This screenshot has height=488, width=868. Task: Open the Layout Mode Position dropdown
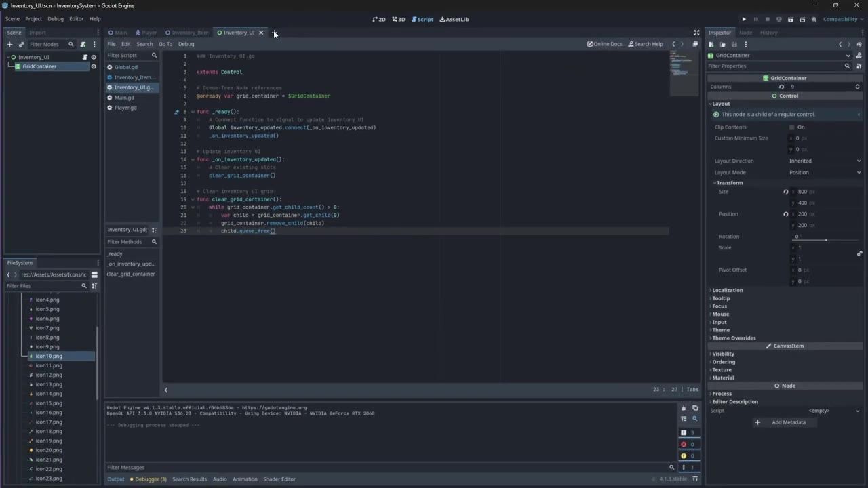825,172
